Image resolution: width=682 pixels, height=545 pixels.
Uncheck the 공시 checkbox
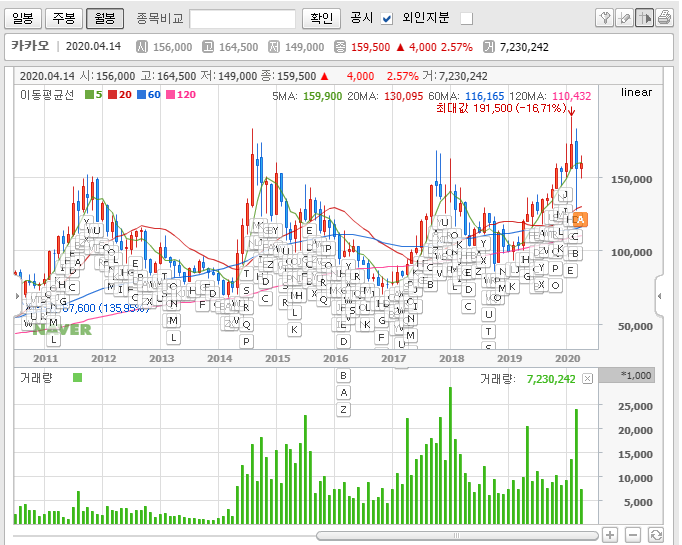pos(387,19)
